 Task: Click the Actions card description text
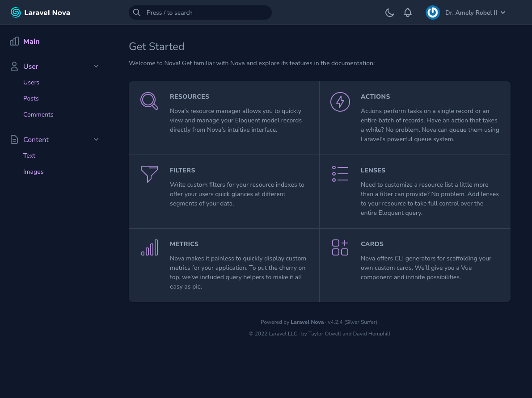tap(430, 125)
